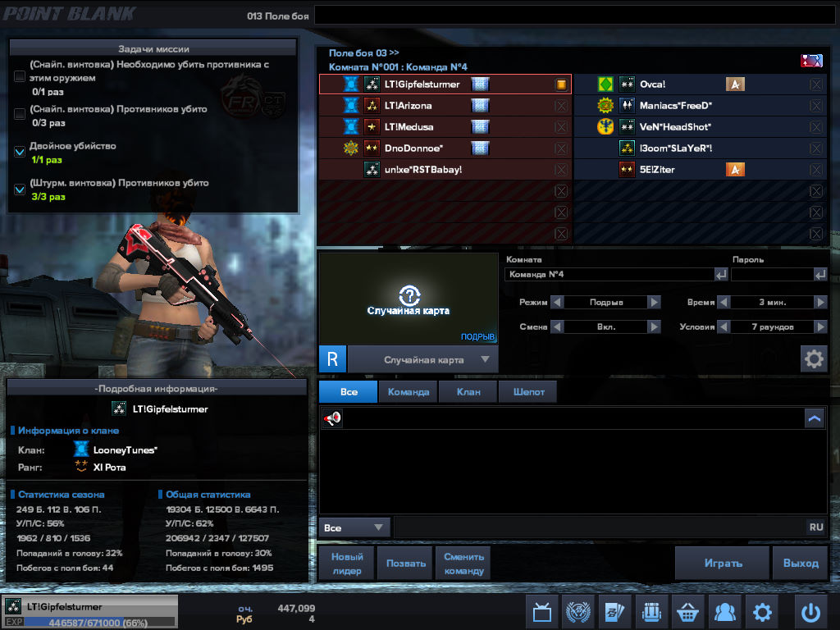The image size is (840, 630).
Task: Increase Время with right arrow
Action: (x=820, y=302)
